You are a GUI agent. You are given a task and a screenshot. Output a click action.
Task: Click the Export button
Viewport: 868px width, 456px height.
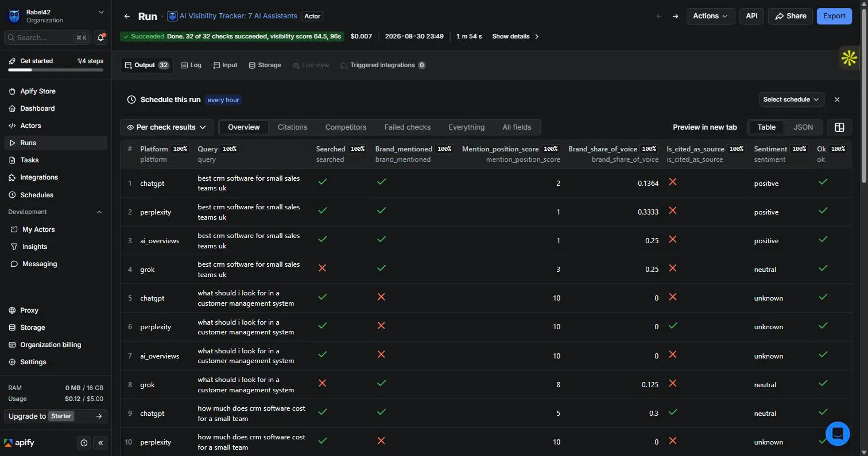pos(834,16)
